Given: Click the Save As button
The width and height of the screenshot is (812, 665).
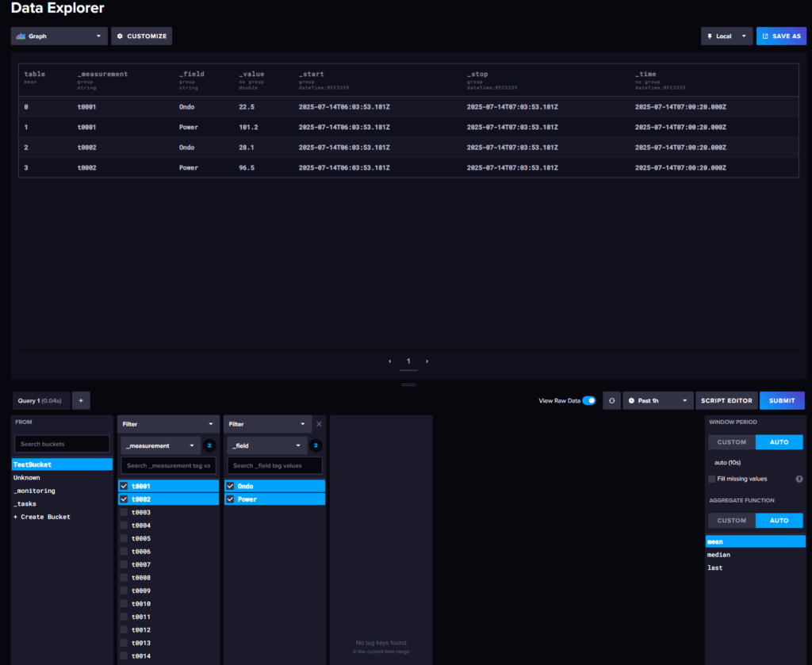Looking at the screenshot, I should (x=781, y=36).
